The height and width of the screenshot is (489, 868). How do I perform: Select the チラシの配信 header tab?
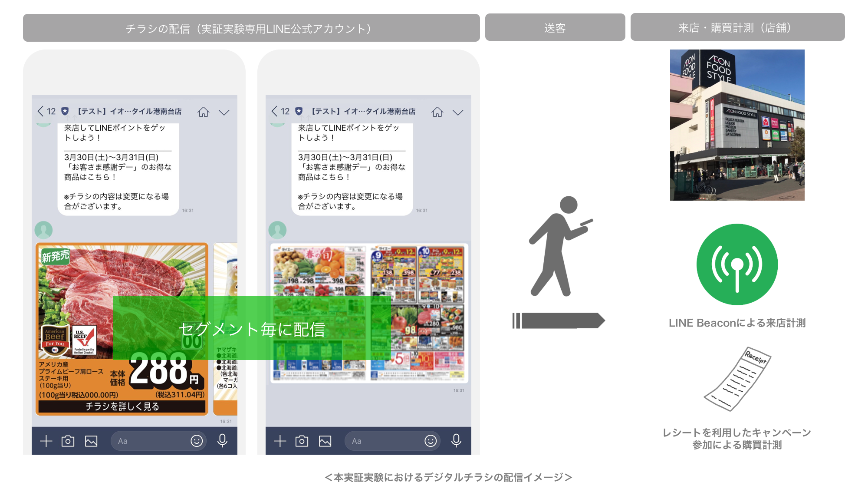[x=251, y=28]
